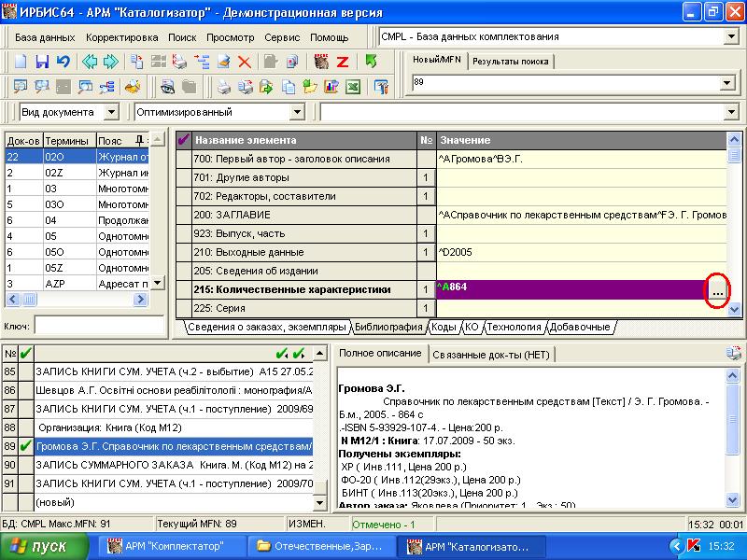Click the printer icon in second toolbar row
This screenshot has height=560, width=747.
[223, 87]
